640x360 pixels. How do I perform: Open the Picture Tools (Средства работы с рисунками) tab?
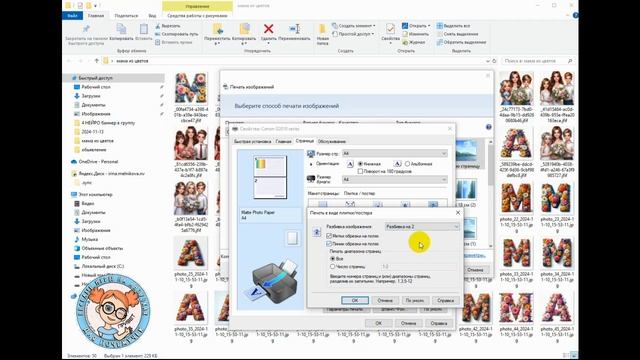point(197,16)
